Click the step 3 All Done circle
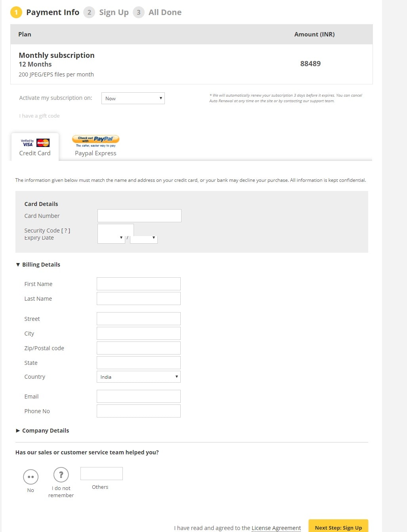The width and height of the screenshot is (407, 532). point(138,12)
